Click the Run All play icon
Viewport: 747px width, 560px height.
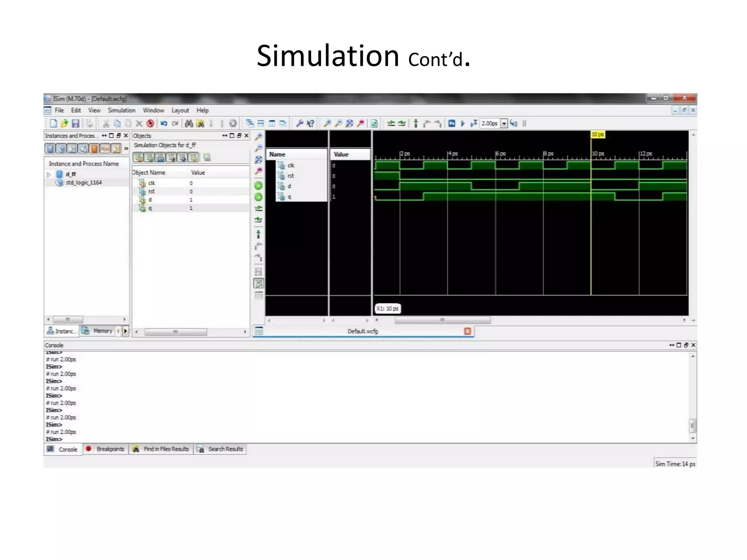click(462, 124)
